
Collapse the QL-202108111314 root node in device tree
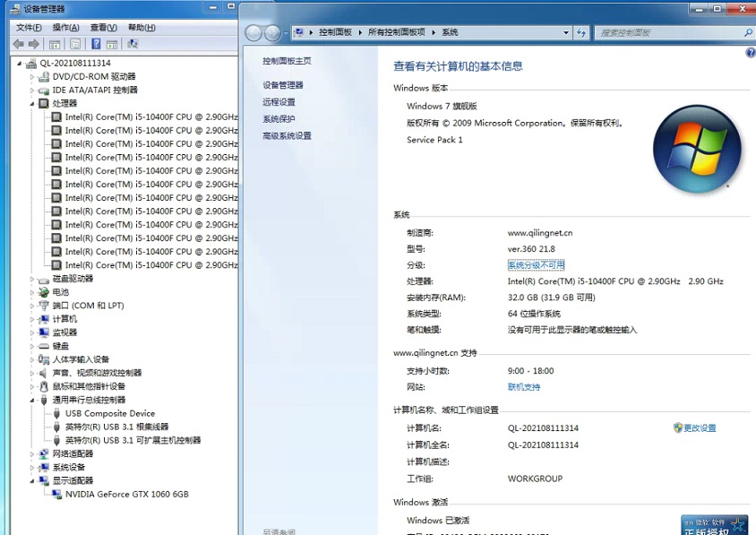(20, 64)
